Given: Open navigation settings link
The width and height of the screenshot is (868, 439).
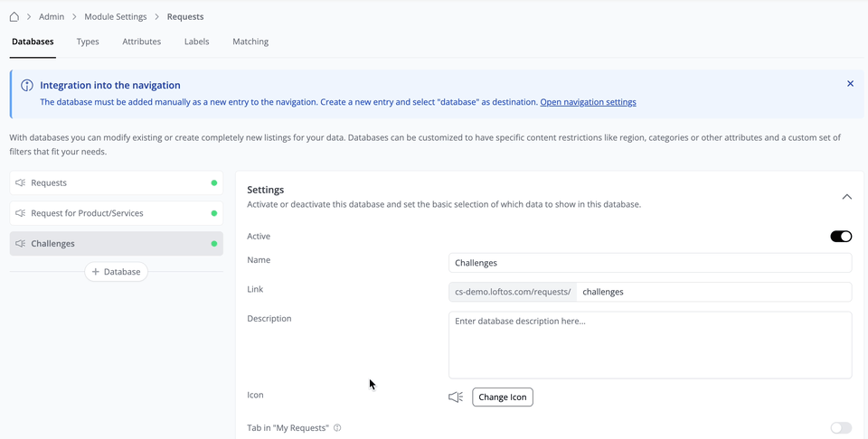Looking at the screenshot, I should coord(588,102).
